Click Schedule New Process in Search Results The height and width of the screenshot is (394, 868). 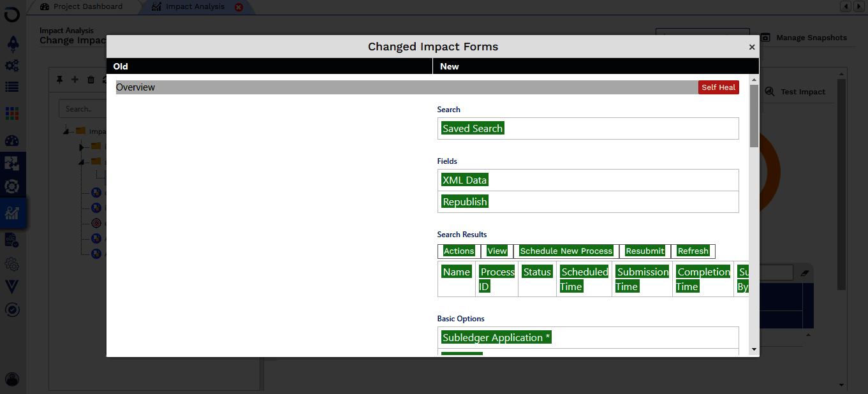[x=566, y=251]
